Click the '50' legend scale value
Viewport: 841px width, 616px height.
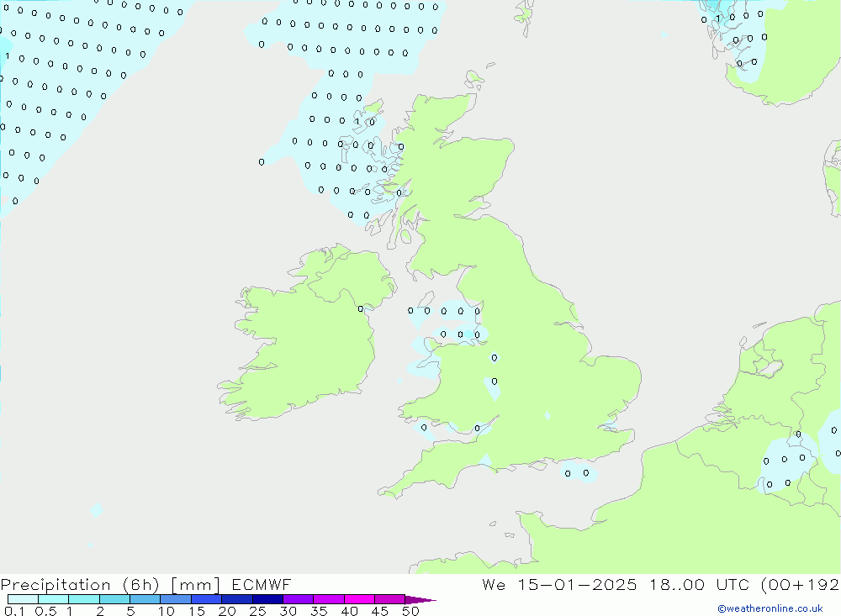[410, 611]
